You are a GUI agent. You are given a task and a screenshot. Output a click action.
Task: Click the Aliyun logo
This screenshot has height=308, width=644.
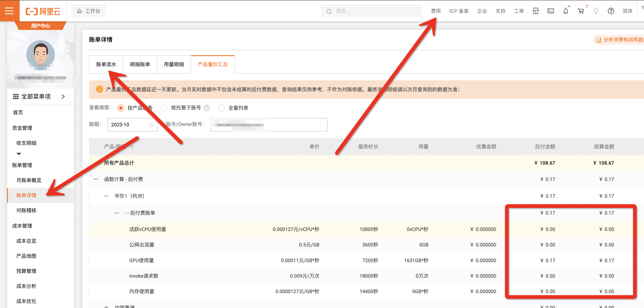click(x=43, y=11)
